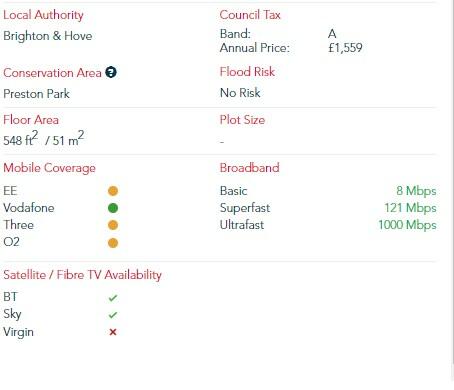Click the annual price £1,559 value

coord(345,48)
